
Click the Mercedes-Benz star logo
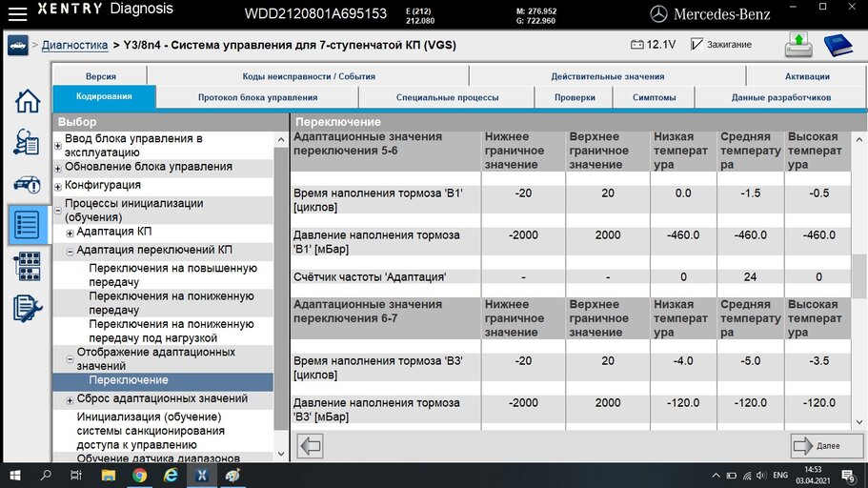click(658, 14)
